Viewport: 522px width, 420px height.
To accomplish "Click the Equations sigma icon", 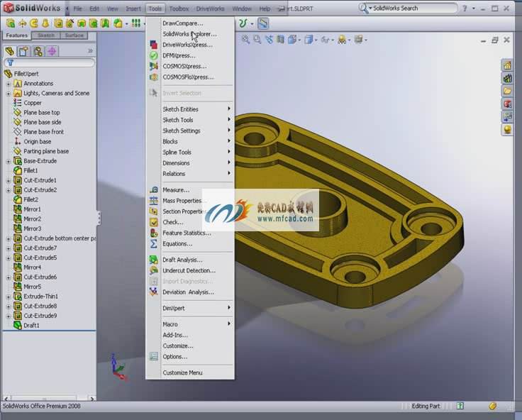I will [153, 244].
